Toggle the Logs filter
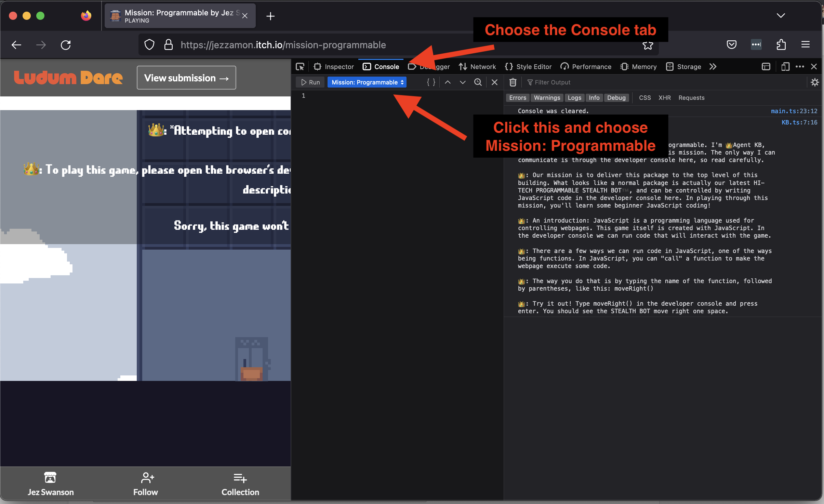The image size is (824, 504). pyautogui.click(x=574, y=98)
